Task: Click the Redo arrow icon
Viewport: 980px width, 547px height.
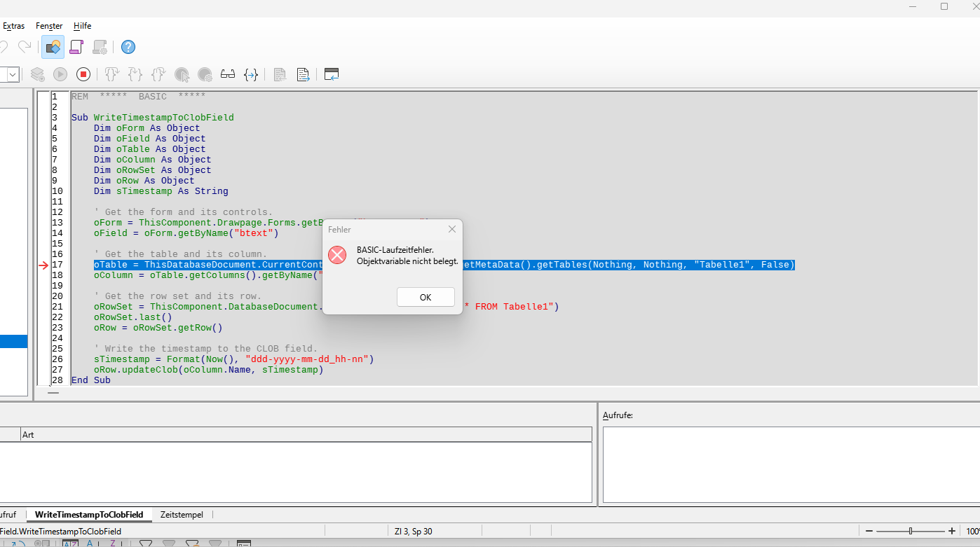Action: point(25,47)
